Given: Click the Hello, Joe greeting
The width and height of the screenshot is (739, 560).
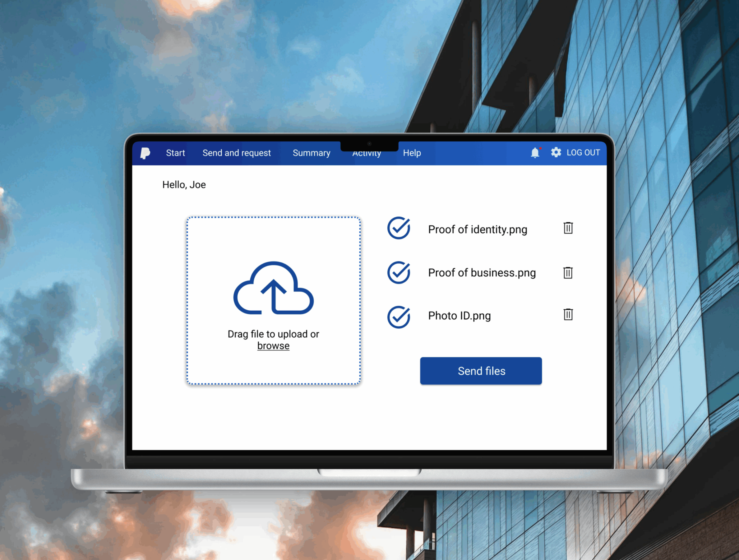Looking at the screenshot, I should (x=184, y=185).
